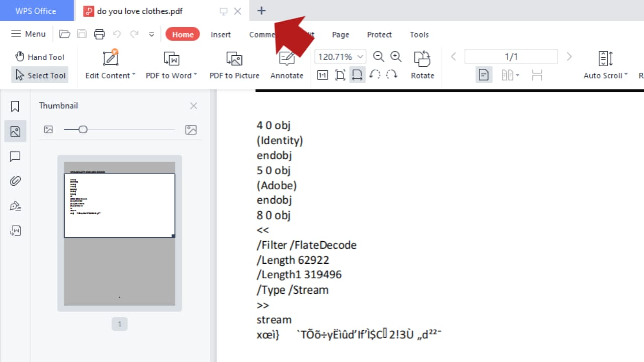Image resolution: width=644 pixels, height=362 pixels.
Task: Click the Actual Size 1:1 icon
Action: point(323,75)
